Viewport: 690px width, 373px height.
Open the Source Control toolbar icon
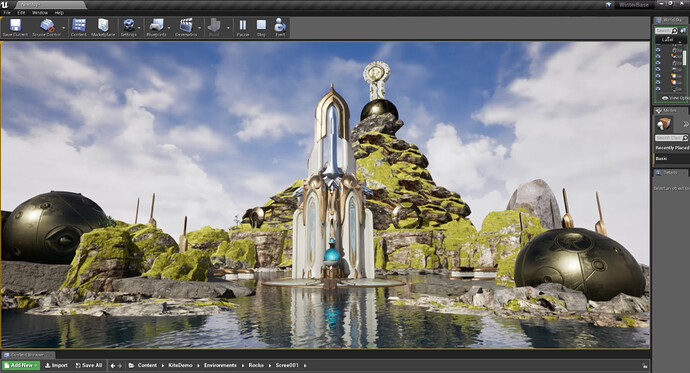click(47, 27)
